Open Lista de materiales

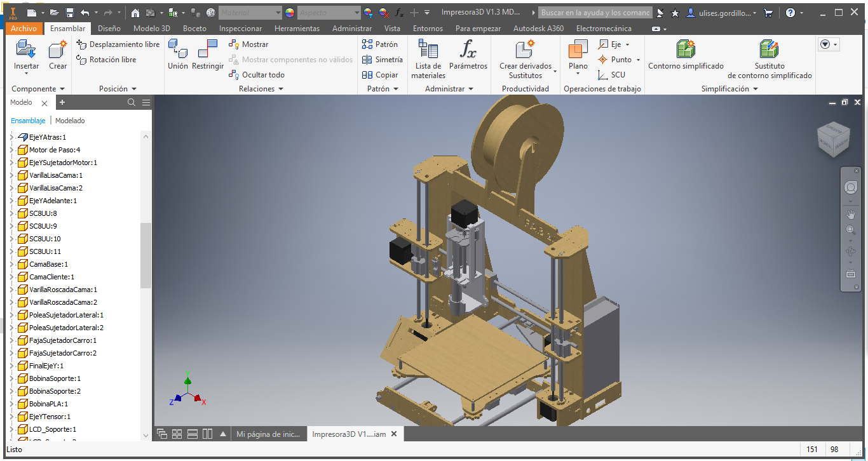point(428,59)
